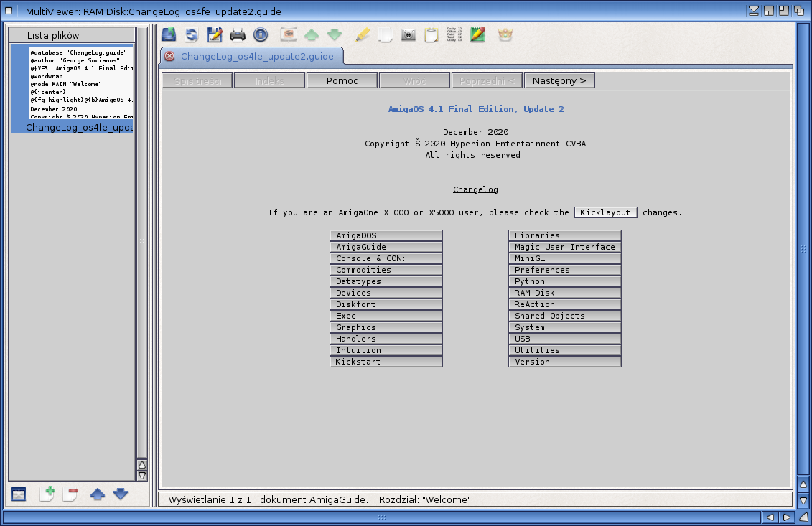812x526 pixels.
Task: Open the Datatypes section
Action: (386, 281)
